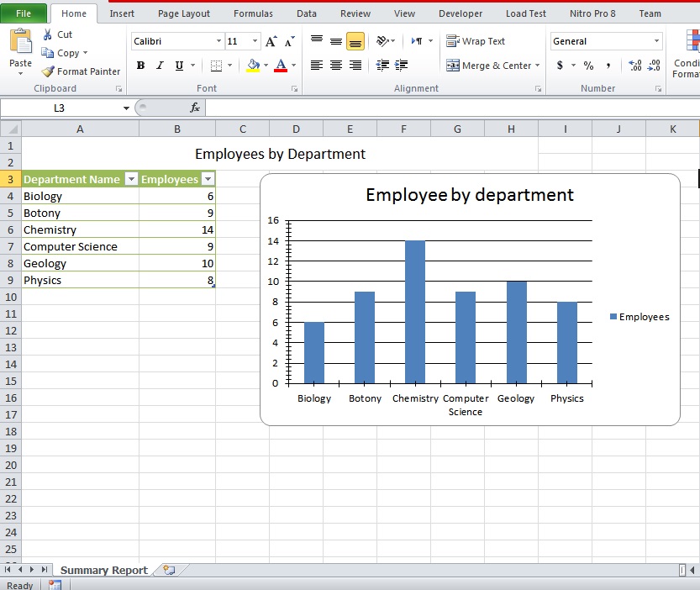
Task: Open the Developer tab
Action: point(461,13)
